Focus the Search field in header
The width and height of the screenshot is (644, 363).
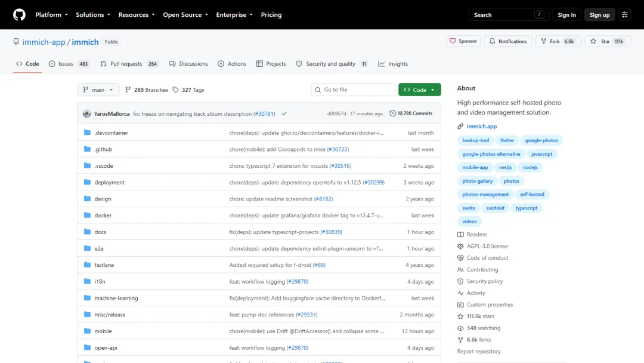(x=509, y=15)
